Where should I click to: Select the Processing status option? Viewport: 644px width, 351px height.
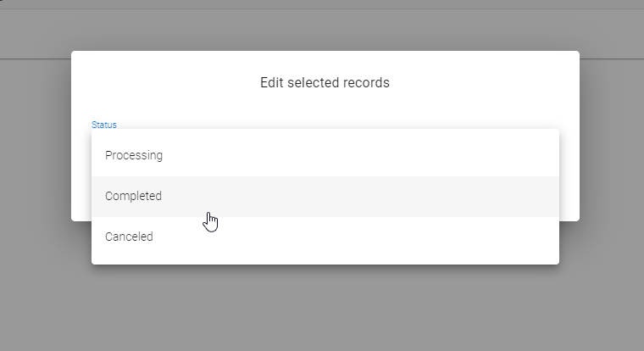click(x=134, y=155)
